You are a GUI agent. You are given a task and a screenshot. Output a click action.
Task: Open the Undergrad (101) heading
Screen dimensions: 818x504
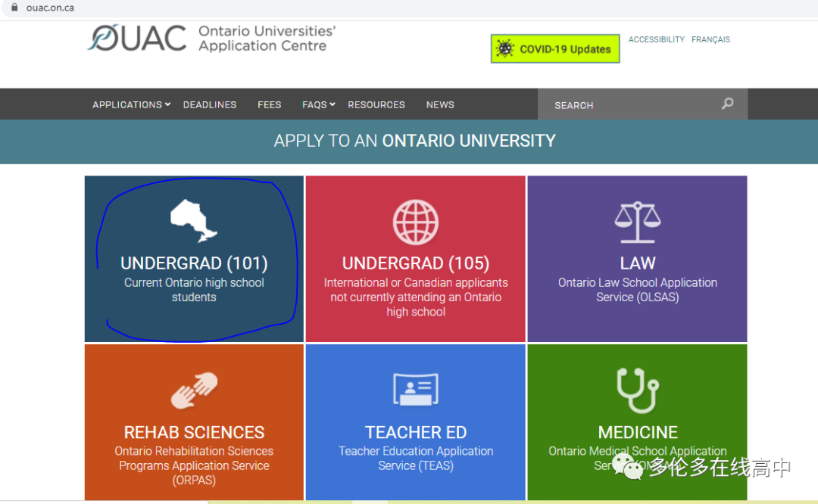[194, 263]
